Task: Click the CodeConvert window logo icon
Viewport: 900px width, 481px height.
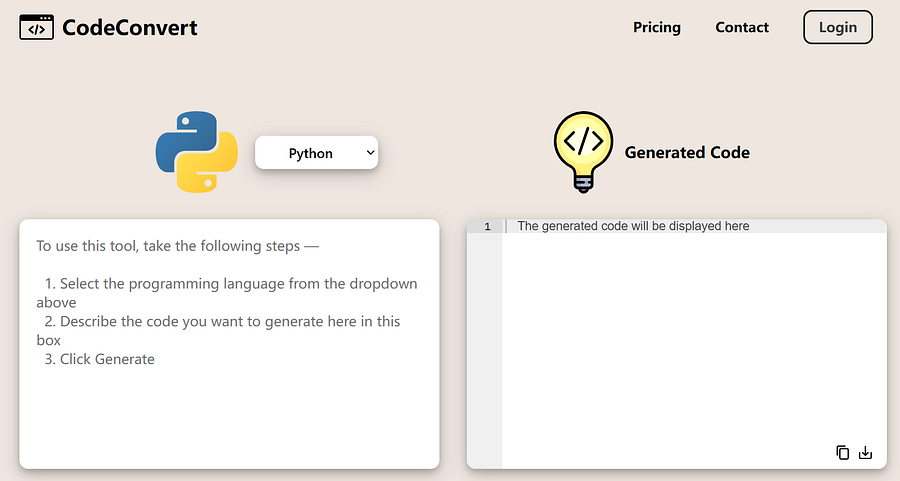Action: 37,28
